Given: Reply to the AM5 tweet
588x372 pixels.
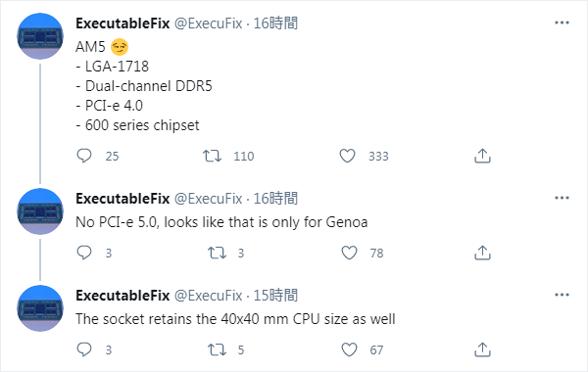Looking at the screenshot, I should [x=84, y=156].
